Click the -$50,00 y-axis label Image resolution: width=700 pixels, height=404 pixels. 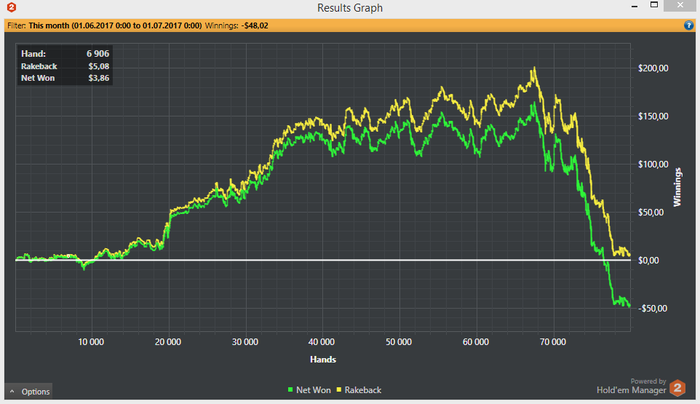click(x=652, y=308)
